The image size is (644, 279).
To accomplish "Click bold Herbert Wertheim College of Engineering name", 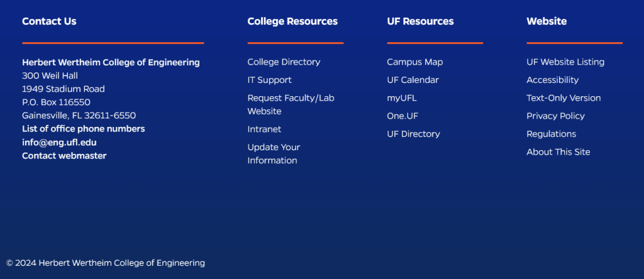I will point(111,62).
